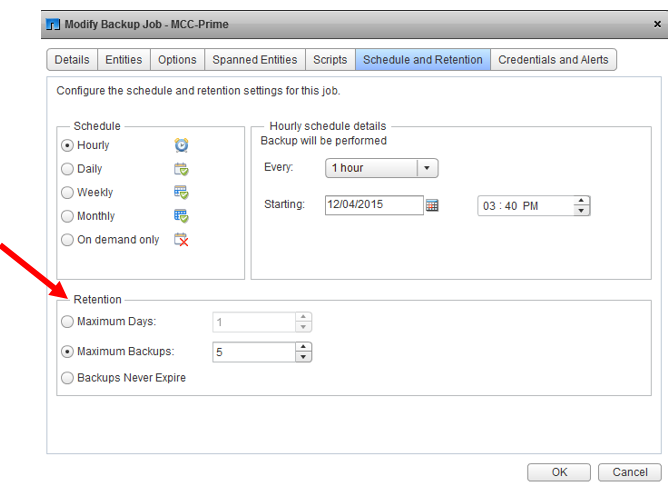Switch to the Entities tab
The height and width of the screenshot is (487, 668).
coord(124,60)
